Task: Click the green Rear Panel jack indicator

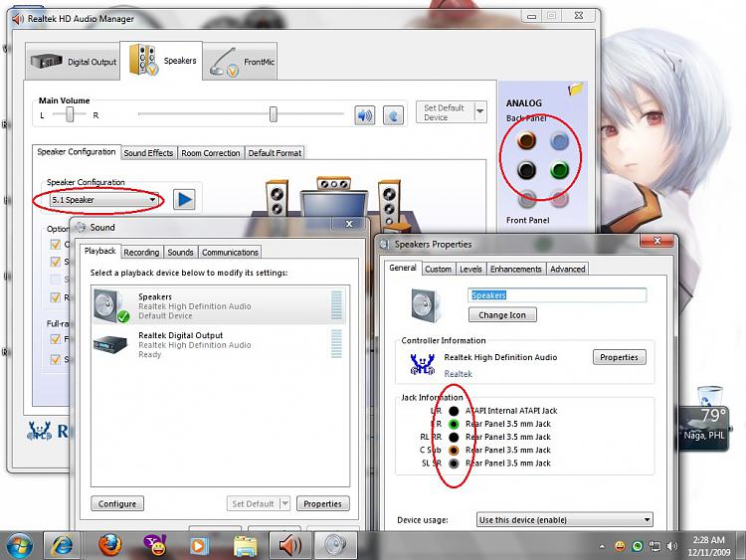Action: click(x=454, y=424)
